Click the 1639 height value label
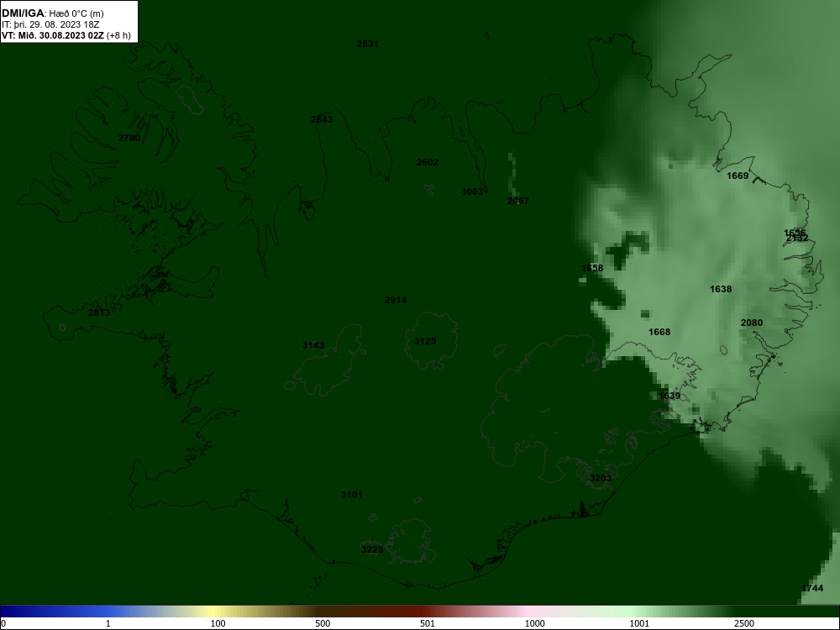 point(669,396)
